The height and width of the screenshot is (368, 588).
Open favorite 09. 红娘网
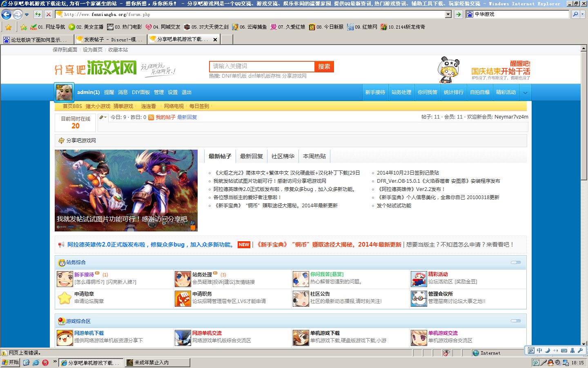pyautogui.click(x=362, y=27)
